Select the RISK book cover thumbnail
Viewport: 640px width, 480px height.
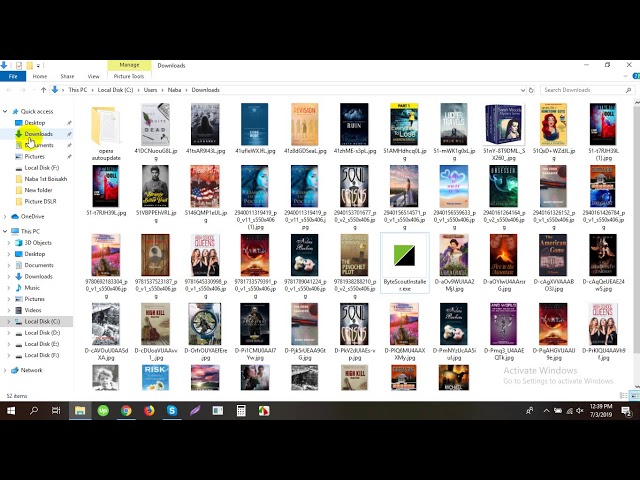pos(155,377)
